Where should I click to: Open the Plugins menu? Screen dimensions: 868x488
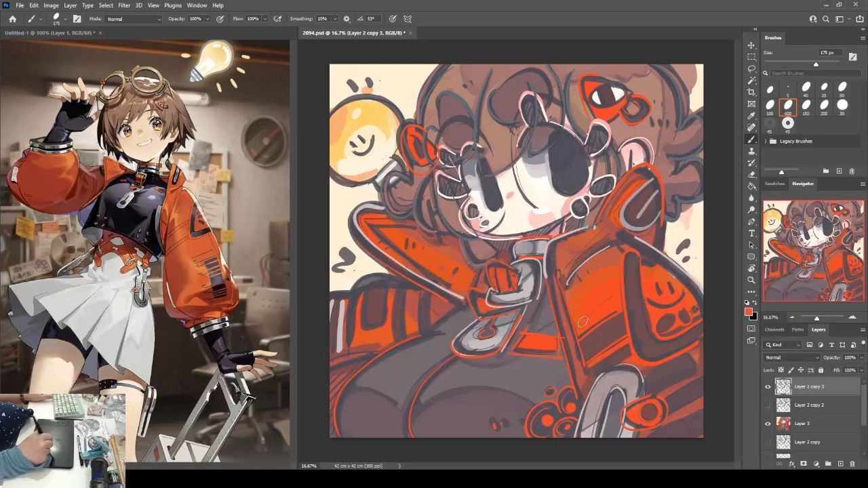(x=173, y=5)
